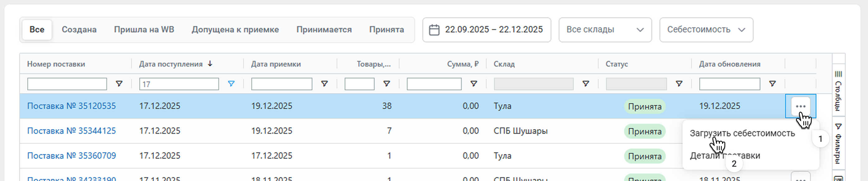Click filter icon for Сумма column

point(474,84)
